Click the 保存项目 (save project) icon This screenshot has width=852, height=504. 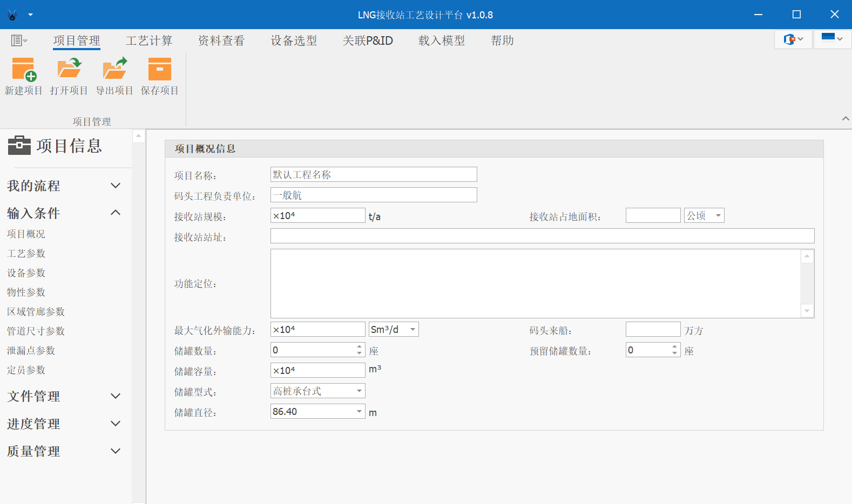pos(160,70)
